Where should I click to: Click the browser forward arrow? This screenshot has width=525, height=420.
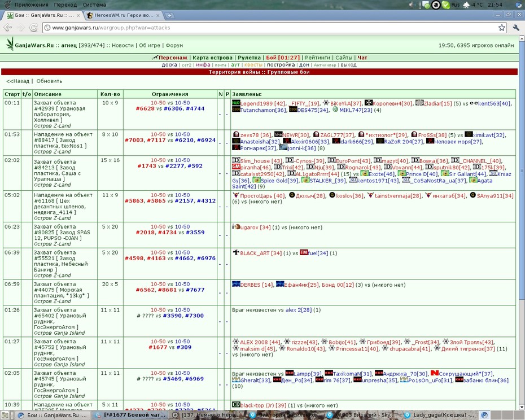pos(21,28)
